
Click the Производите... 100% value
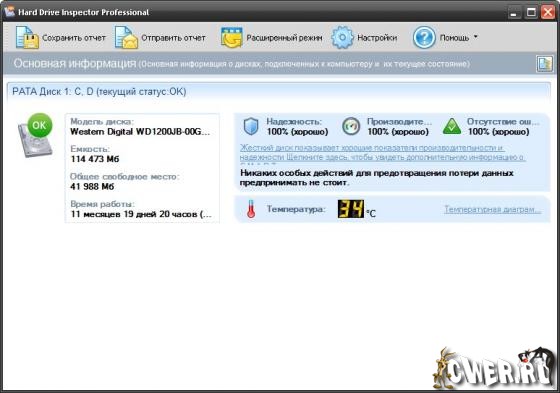[x=398, y=132]
